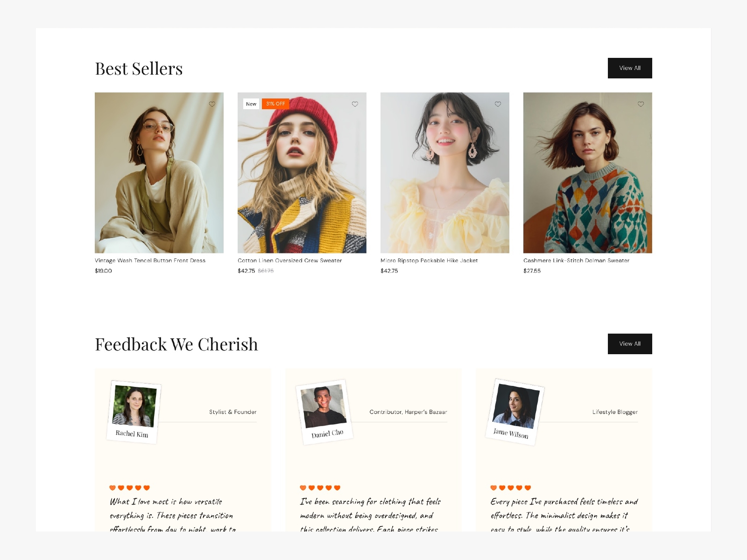
Task: Click the 31% OFF badge
Action: click(x=275, y=104)
